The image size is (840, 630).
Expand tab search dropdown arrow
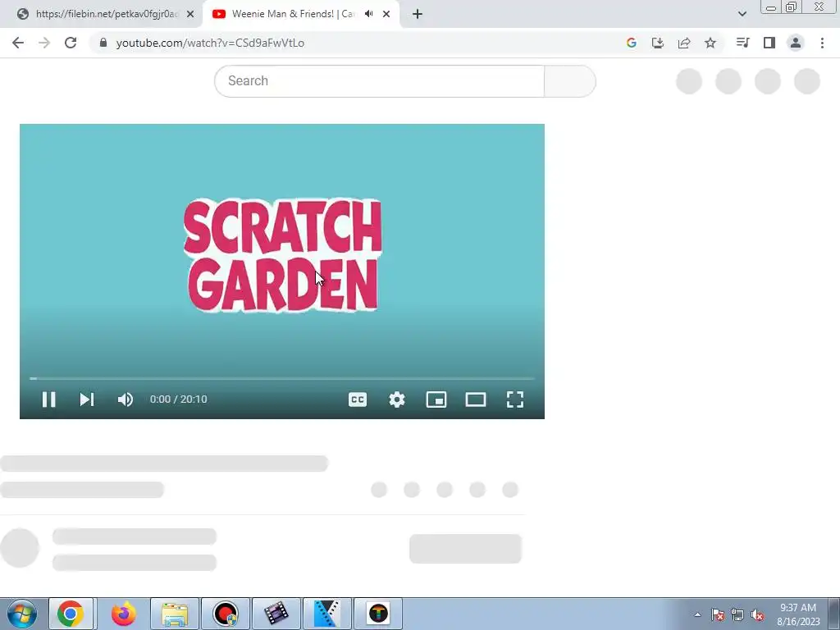pyautogui.click(x=742, y=14)
